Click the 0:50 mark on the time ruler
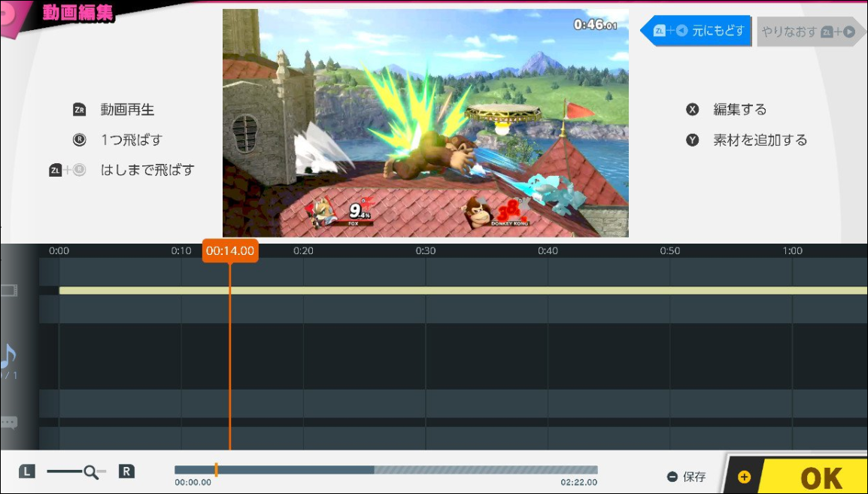 point(670,250)
